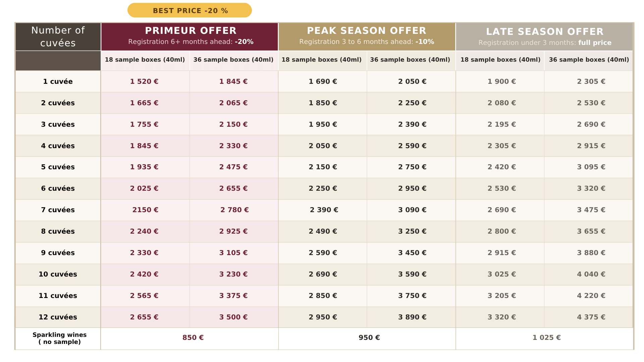Click Primeur 18 sample boxes column header
This screenshot has height=362, width=644.
pos(145,60)
